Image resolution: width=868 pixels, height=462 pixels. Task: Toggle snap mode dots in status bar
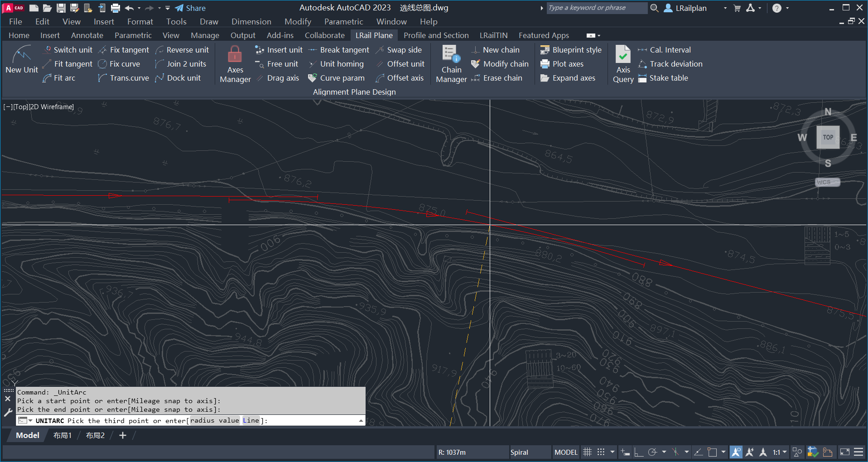click(601, 452)
